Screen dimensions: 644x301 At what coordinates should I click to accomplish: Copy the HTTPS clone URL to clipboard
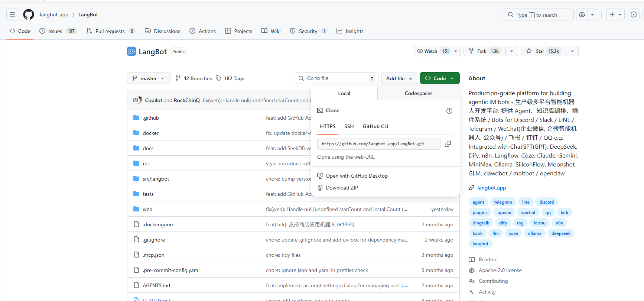pos(448,144)
